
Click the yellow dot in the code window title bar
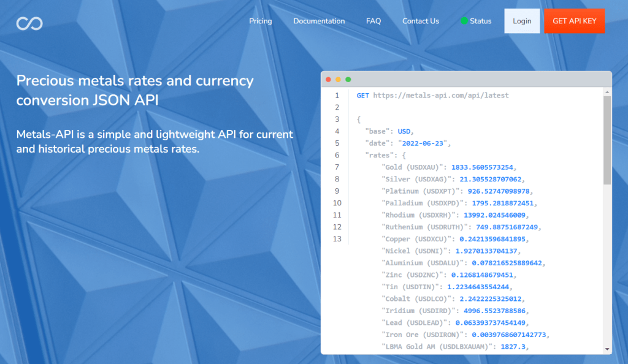[338, 80]
